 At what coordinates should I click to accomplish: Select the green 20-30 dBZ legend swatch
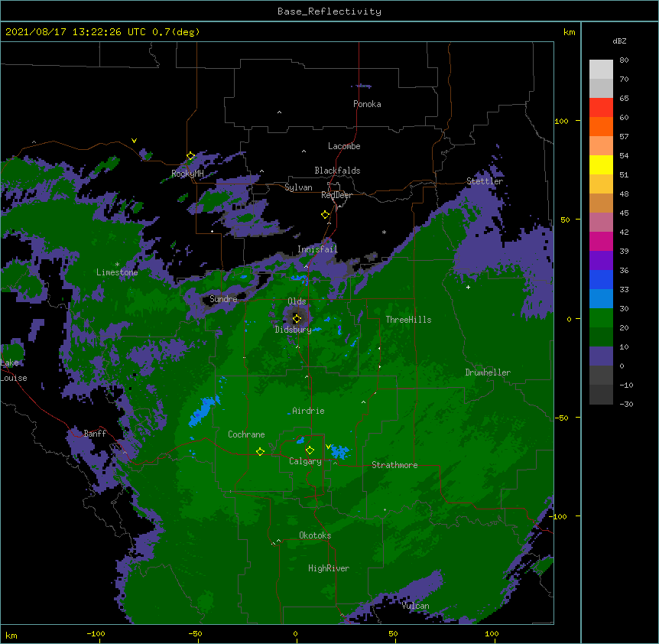click(601, 318)
